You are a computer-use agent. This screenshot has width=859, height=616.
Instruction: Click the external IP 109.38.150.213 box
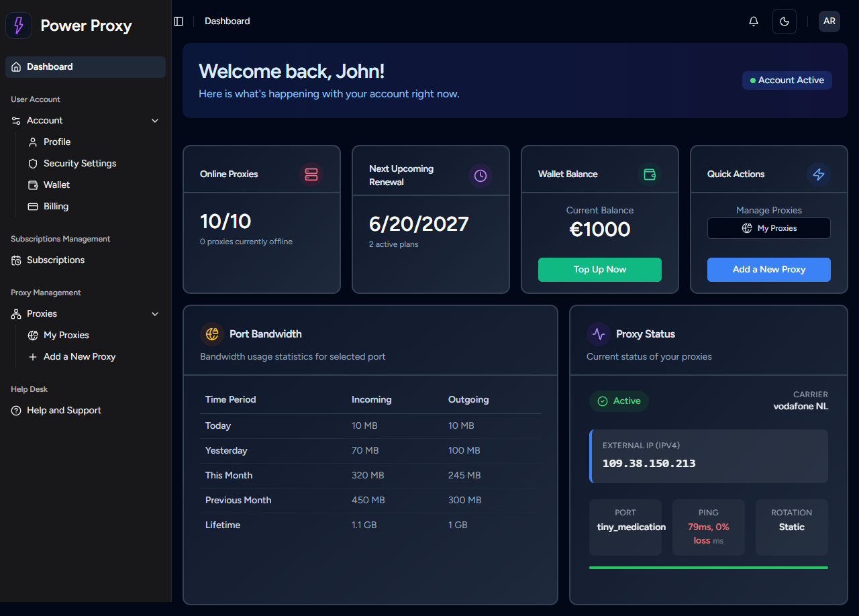[709, 456]
